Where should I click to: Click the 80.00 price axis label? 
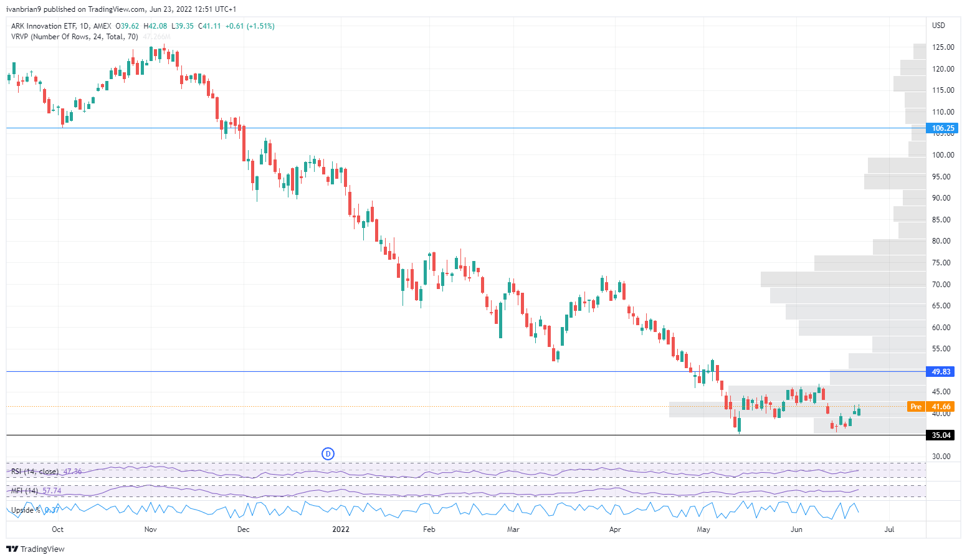coord(941,241)
